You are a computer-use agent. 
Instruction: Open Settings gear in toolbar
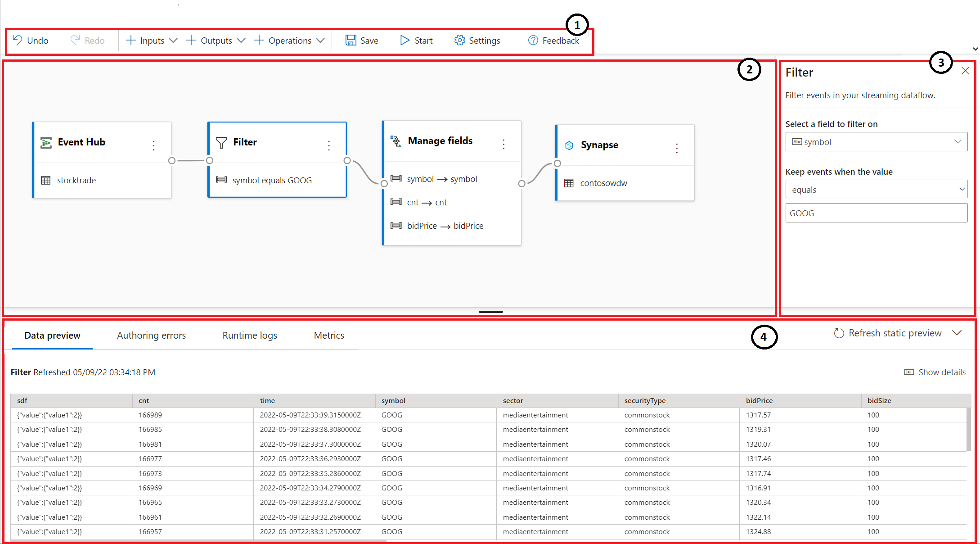pyautogui.click(x=459, y=40)
